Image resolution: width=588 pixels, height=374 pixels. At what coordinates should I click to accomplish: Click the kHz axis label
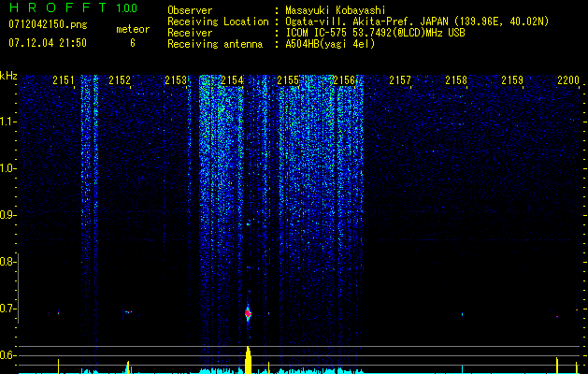coord(8,76)
